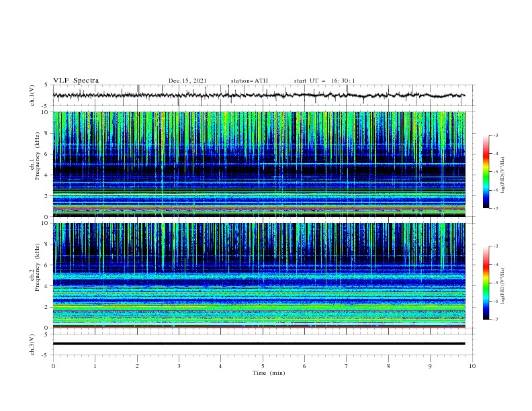
Task: Select the date text "Dec. 15, 2021"
Action: [x=187, y=81]
